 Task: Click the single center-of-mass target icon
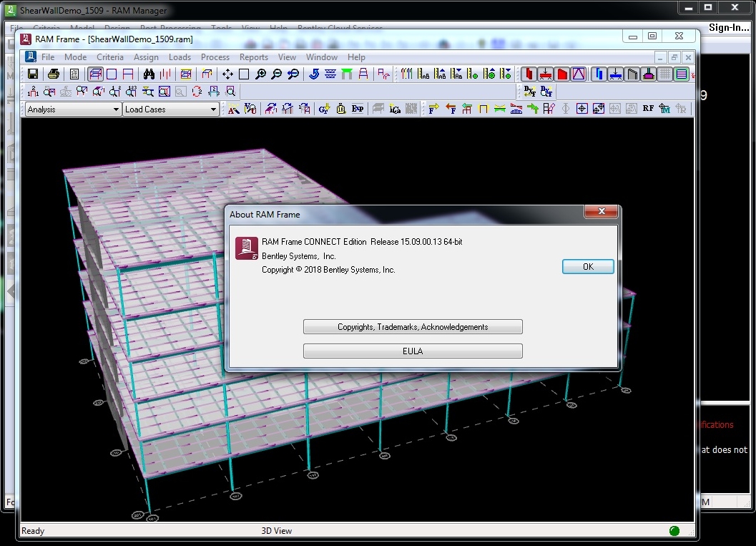[582, 109]
